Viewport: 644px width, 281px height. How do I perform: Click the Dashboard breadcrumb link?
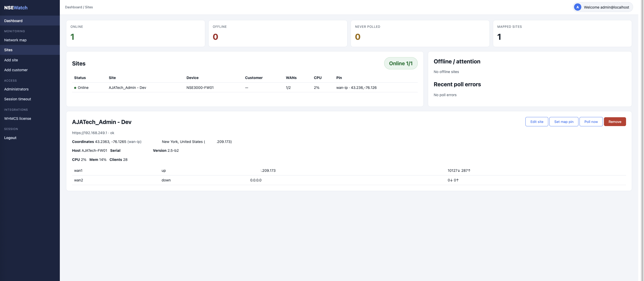tap(74, 7)
